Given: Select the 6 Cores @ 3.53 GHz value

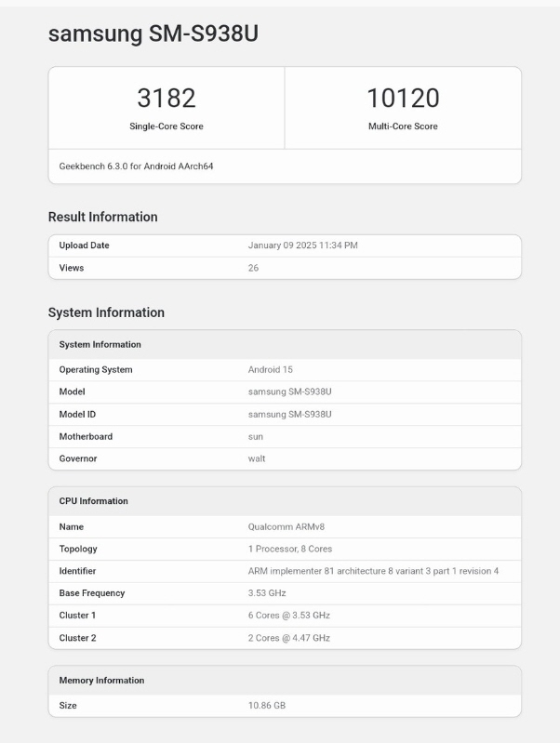Looking at the screenshot, I should pyautogui.click(x=288, y=615).
